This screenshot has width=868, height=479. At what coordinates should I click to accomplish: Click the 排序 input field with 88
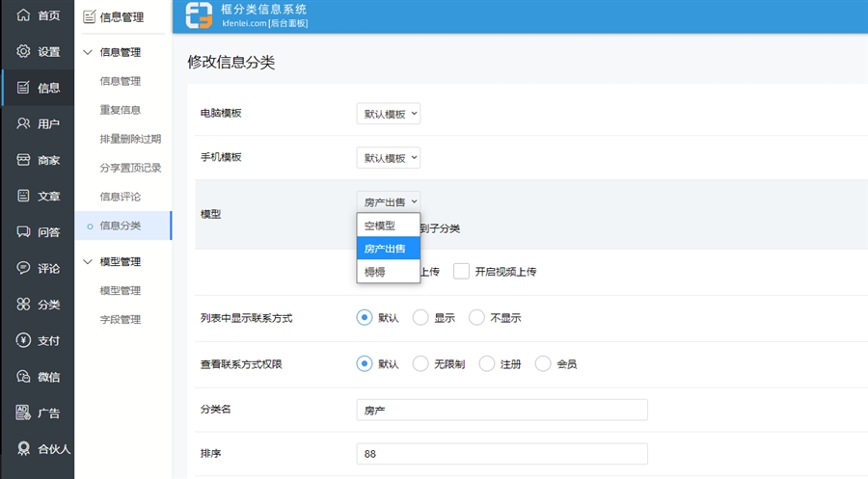click(502, 454)
